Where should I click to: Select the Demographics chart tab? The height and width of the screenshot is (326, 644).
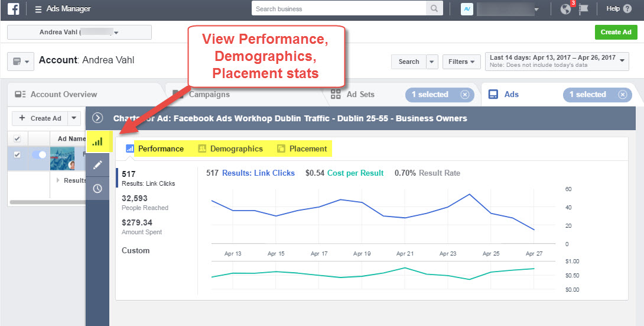tap(230, 149)
